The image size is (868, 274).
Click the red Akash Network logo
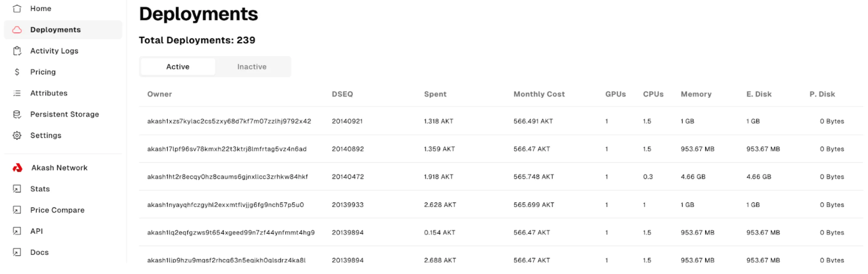pos(18,168)
